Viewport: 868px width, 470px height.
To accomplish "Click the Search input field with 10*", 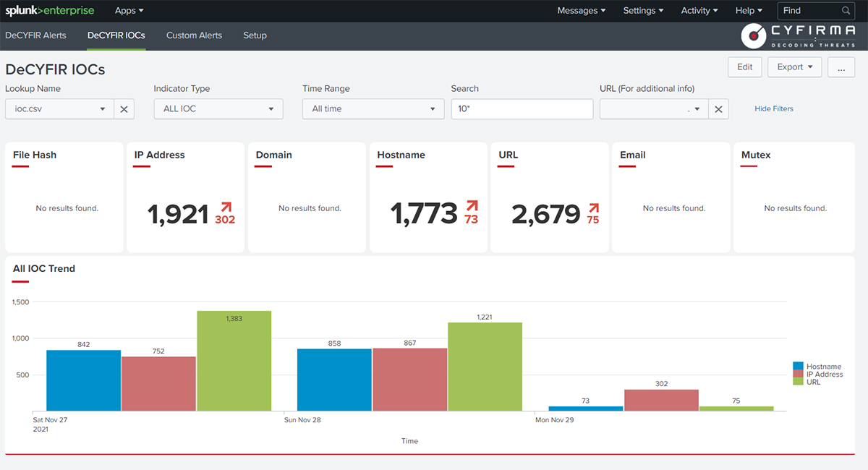I will (x=522, y=109).
